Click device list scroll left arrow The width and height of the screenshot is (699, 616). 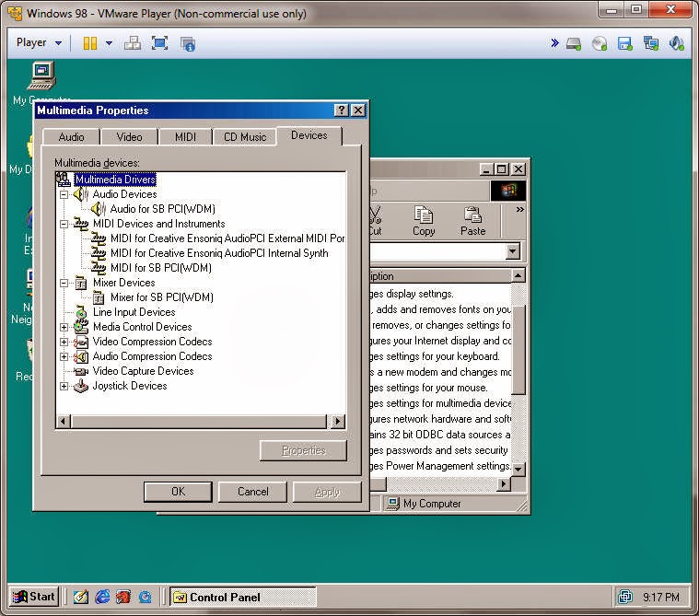[x=64, y=421]
